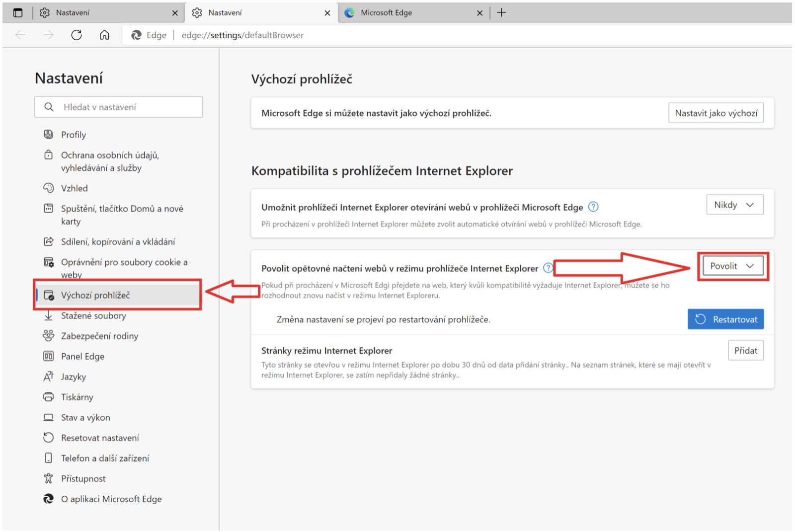
Task: Click the lock icon for Ochrana osobních údajů
Action: pos(48,154)
